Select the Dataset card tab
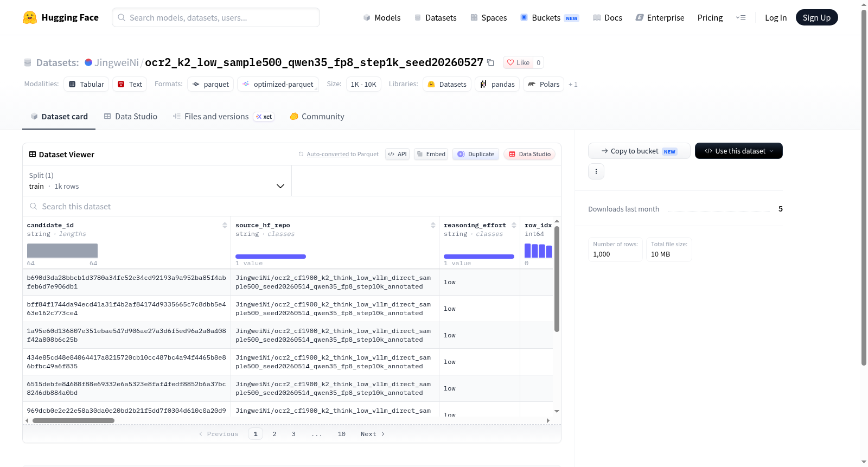The image size is (868, 467). tap(59, 117)
